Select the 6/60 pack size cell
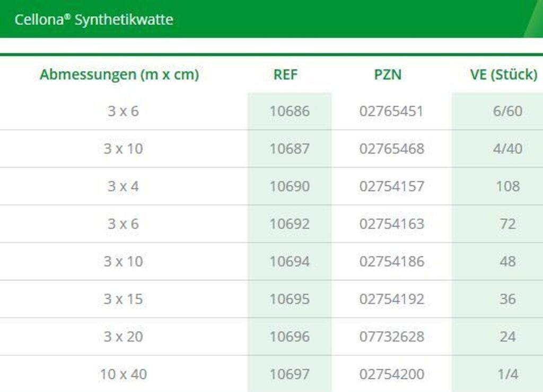This screenshot has height=392, width=543. pyautogui.click(x=507, y=111)
